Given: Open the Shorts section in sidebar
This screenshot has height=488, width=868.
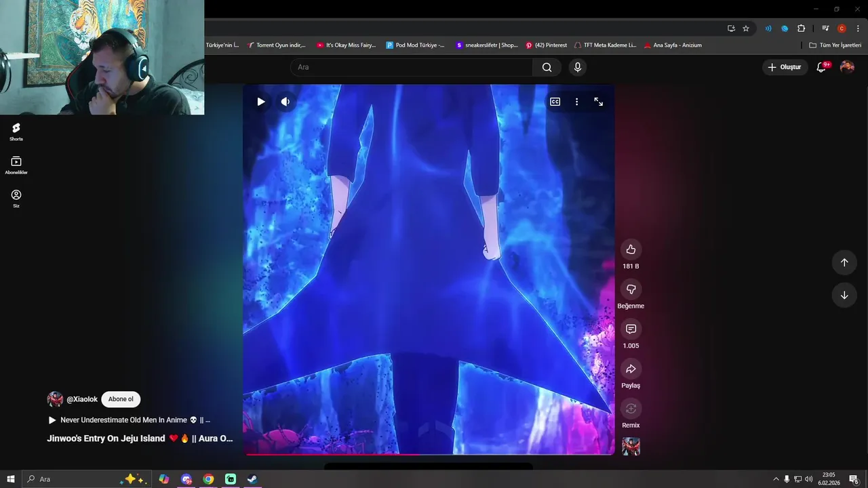Looking at the screenshot, I should [16, 131].
